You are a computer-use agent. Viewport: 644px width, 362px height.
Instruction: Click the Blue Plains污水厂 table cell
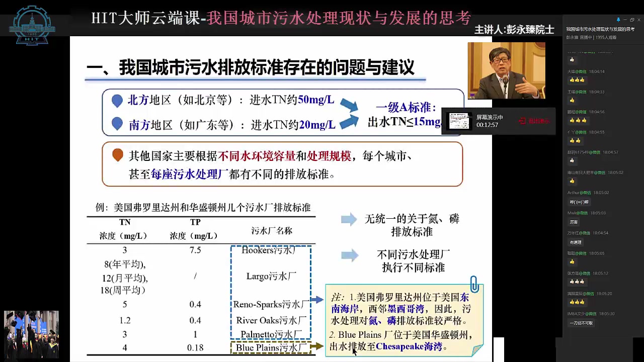[271, 347]
